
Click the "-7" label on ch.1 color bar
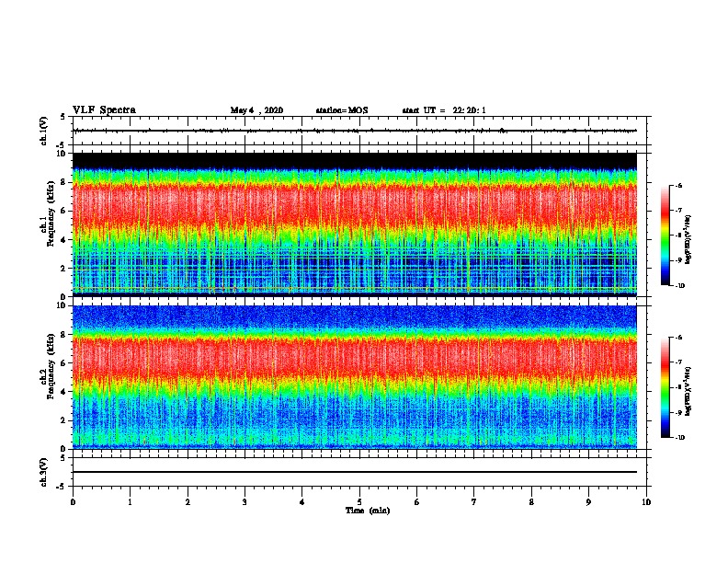(678, 211)
